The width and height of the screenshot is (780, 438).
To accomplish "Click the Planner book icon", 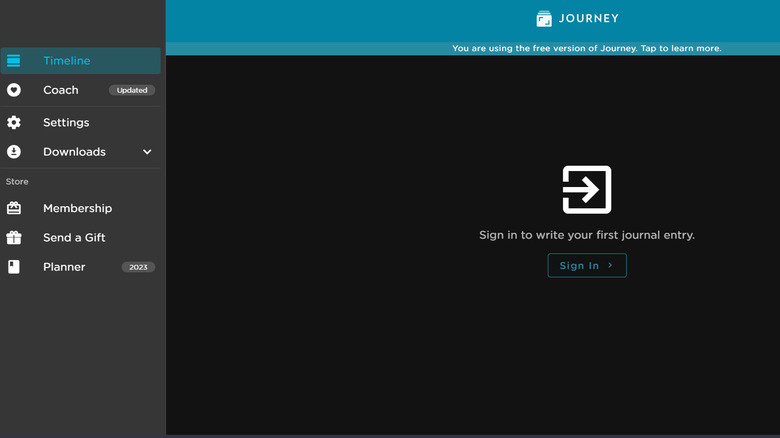I will (13, 267).
